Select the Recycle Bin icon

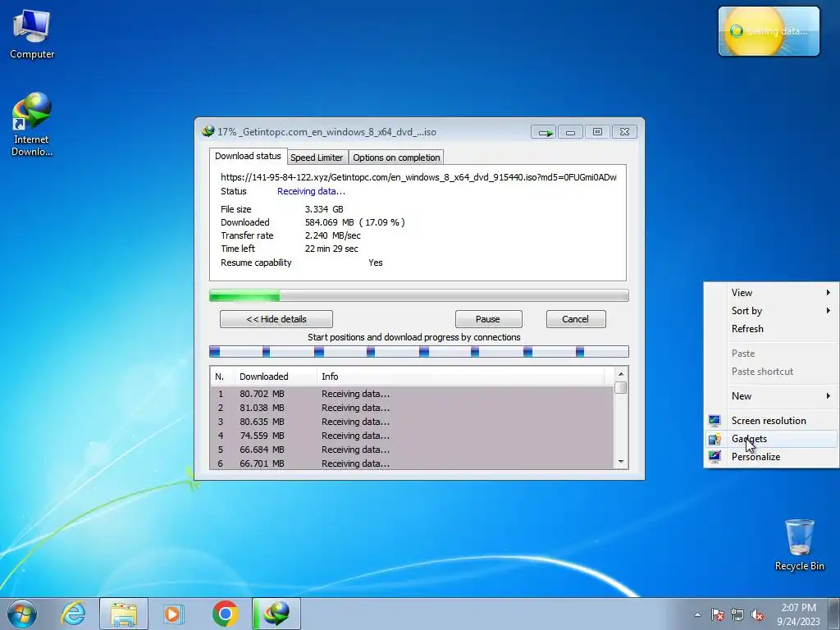[x=799, y=545]
